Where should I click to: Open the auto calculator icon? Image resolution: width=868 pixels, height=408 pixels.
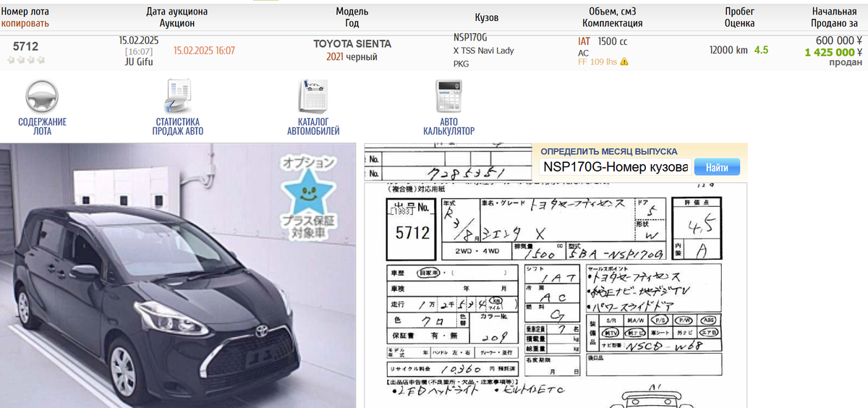[x=448, y=96]
